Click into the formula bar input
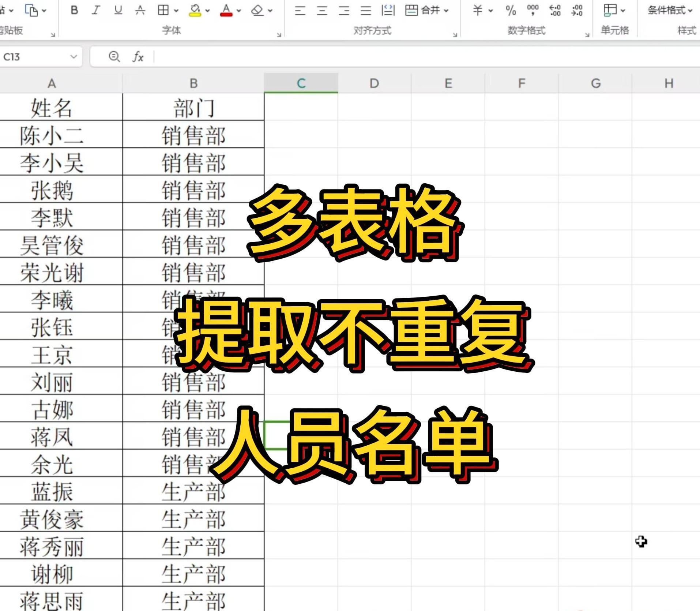 click(x=426, y=57)
